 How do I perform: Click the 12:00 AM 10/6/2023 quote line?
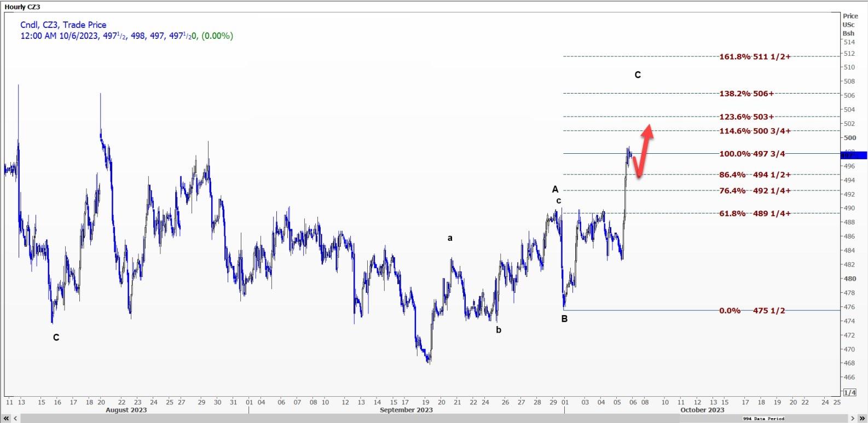126,36
